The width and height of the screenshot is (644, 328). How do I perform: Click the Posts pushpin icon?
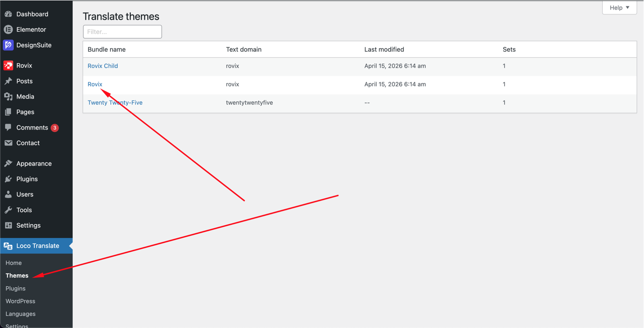click(x=8, y=81)
